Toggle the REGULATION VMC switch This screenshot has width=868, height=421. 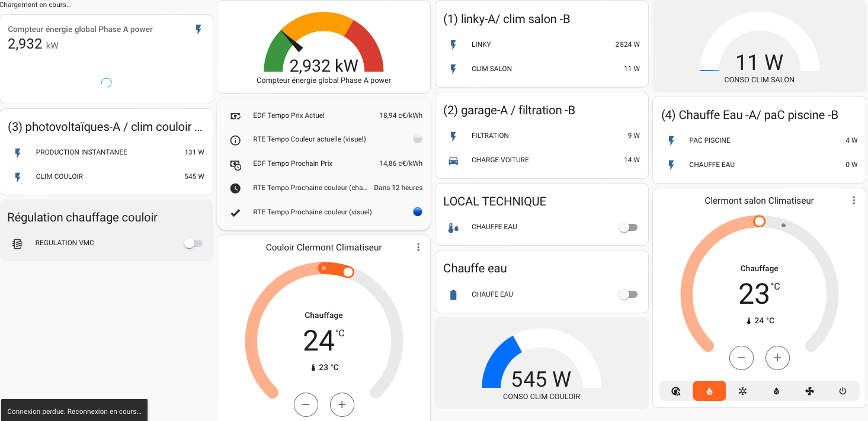194,243
